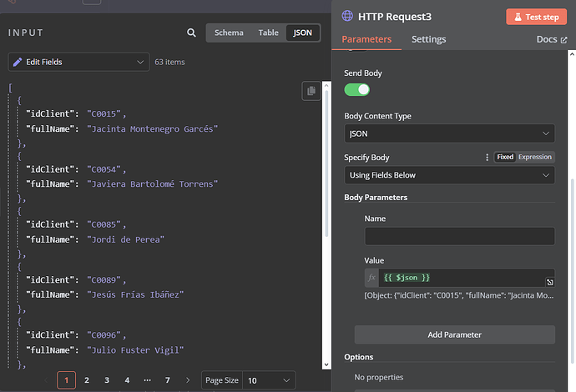Select "Javiera Bartolomé Torrens" value
The width and height of the screenshot is (576, 392).
coord(153,183)
